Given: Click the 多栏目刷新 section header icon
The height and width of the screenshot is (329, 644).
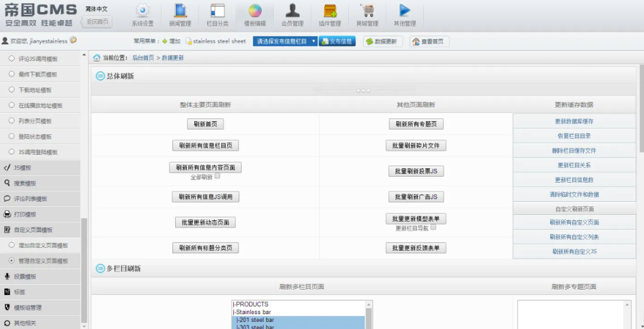Looking at the screenshot, I should click(100, 269).
